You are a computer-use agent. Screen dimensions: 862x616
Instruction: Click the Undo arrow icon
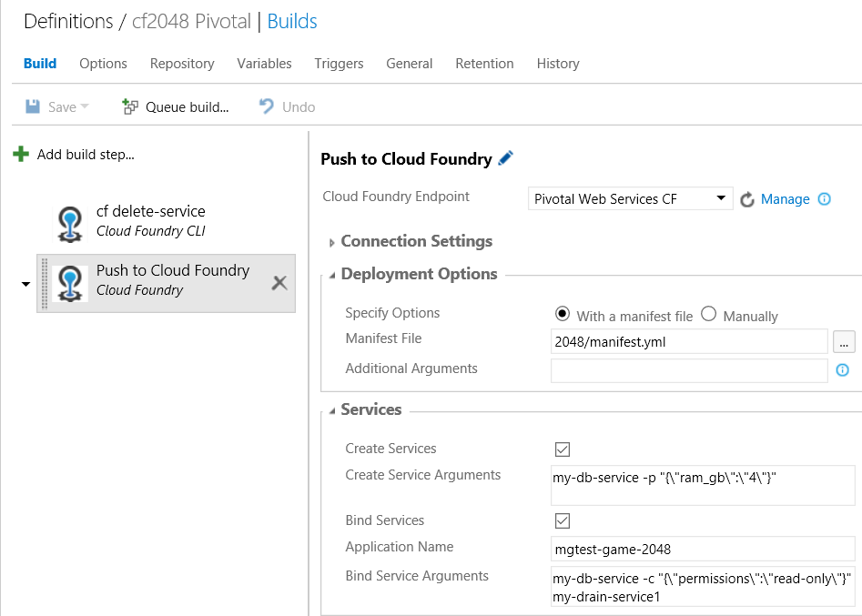click(x=267, y=106)
